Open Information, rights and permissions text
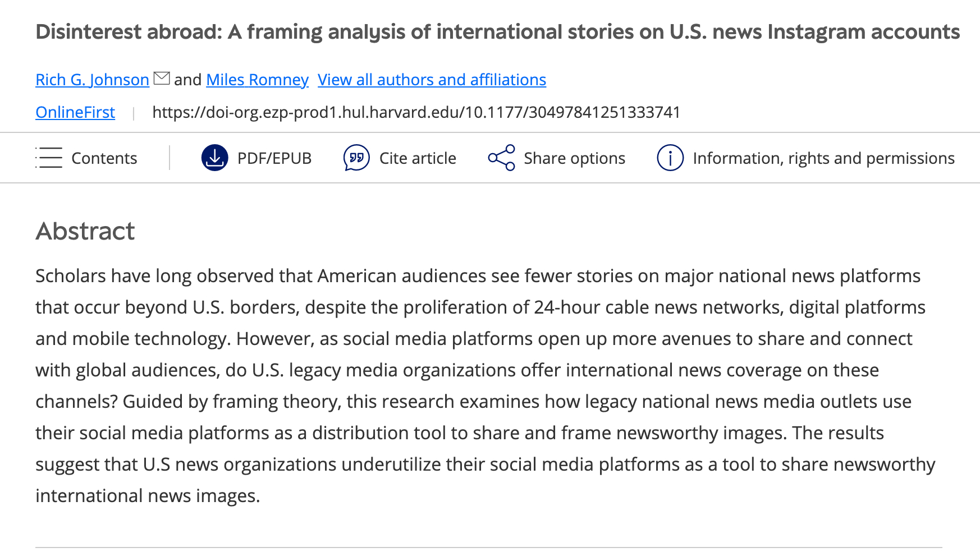The image size is (980, 552). coord(823,158)
